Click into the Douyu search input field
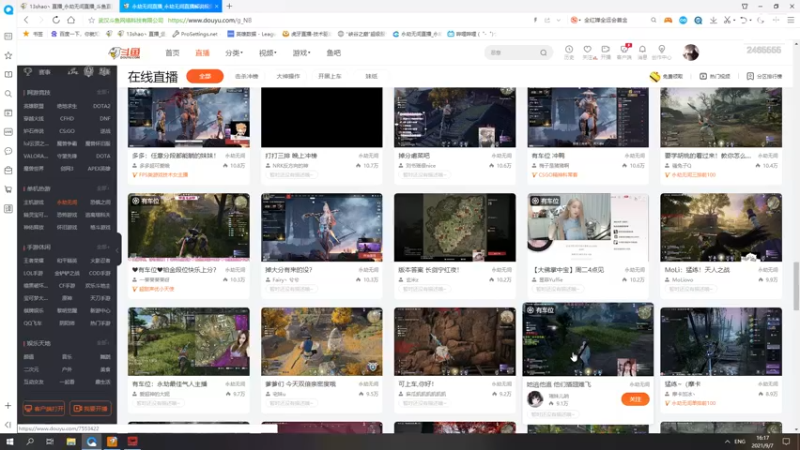Viewport: 800px width, 450px height. [513, 53]
